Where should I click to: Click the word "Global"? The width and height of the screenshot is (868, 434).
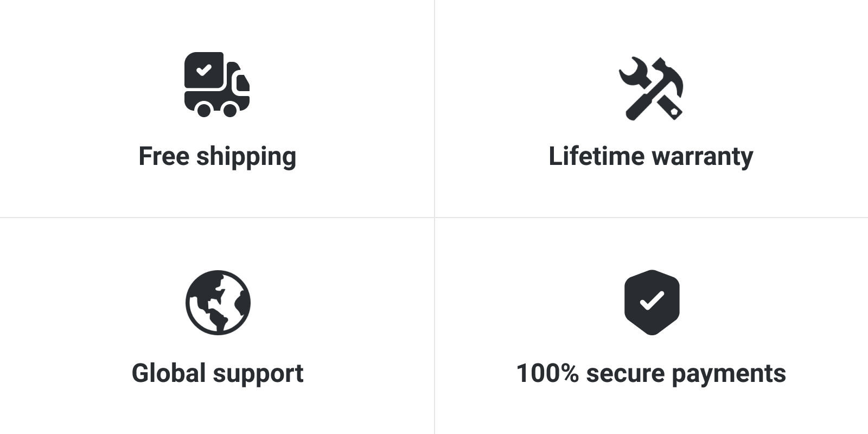pos(169,373)
